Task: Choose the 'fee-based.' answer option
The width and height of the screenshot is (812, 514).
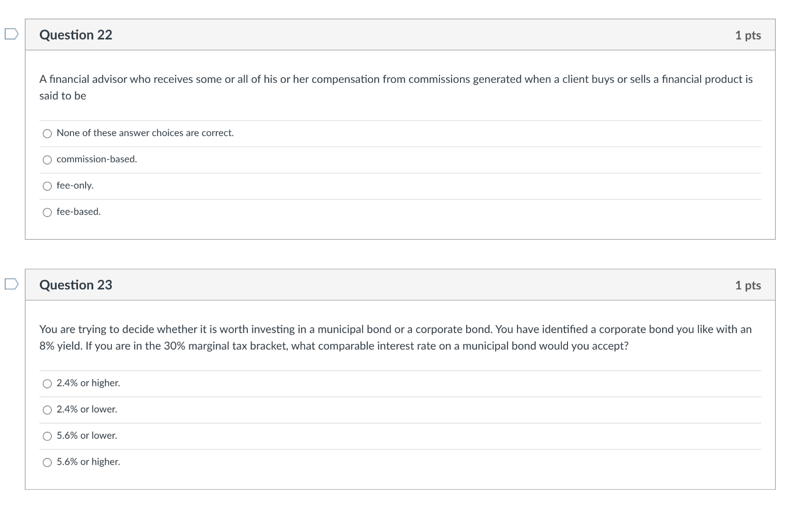Action: 47,212
